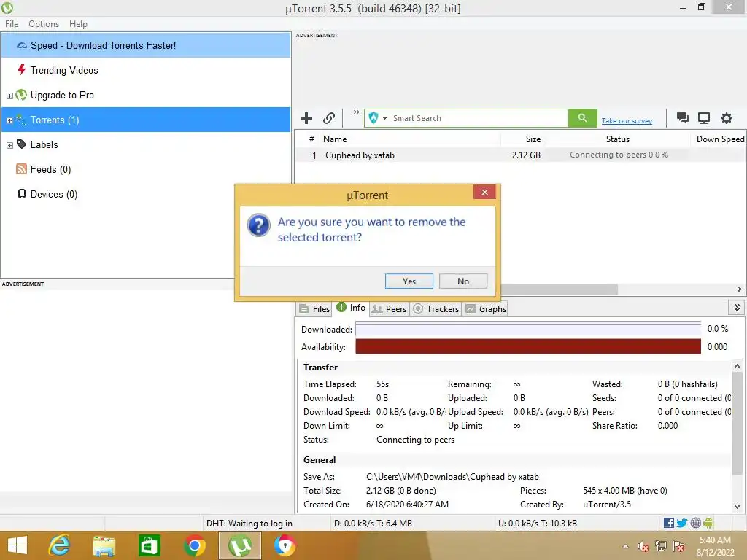Click the Speed gauge icon in sidebar
This screenshot has width=747, height=560.
click(x=22, y=46)
